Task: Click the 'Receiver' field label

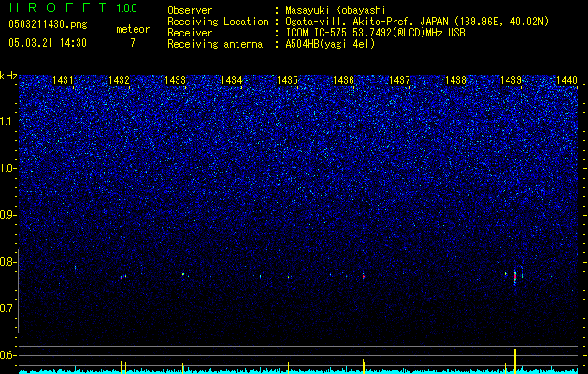Action: [190, 33]
